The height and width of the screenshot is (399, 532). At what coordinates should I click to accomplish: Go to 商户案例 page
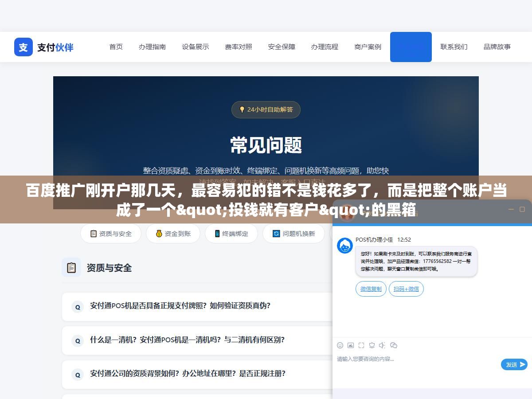[x=368, y=47]
